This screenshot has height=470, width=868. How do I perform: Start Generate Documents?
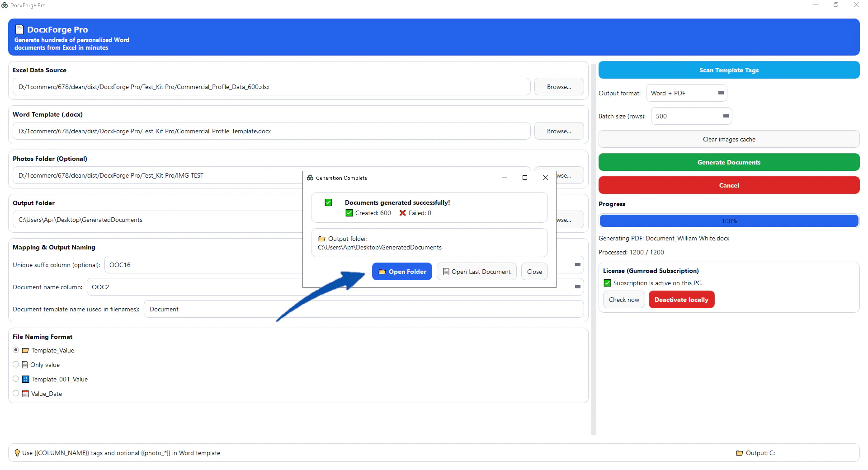click(x=729, y=162)
